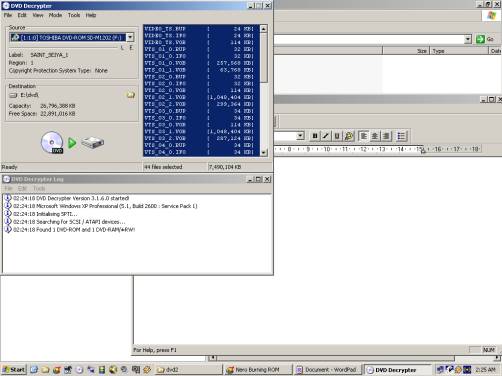Switch to Nero Burning ROM taskbar button
This screenshot has width=502, height=376.
tap(258, 370)
